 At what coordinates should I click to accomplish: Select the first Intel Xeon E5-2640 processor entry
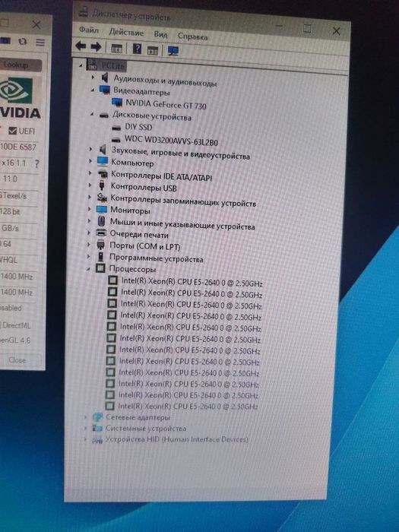click(x=192, y=282)
